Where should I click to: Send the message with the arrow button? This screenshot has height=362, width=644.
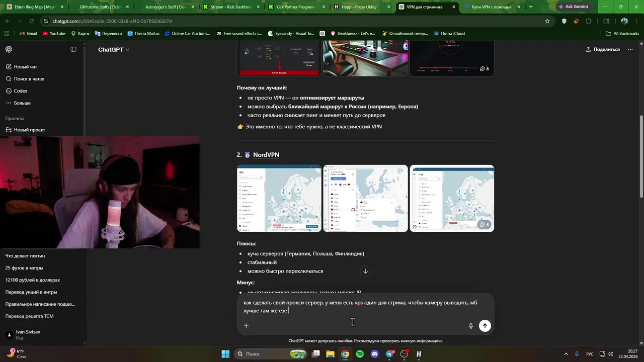(485, 326)
